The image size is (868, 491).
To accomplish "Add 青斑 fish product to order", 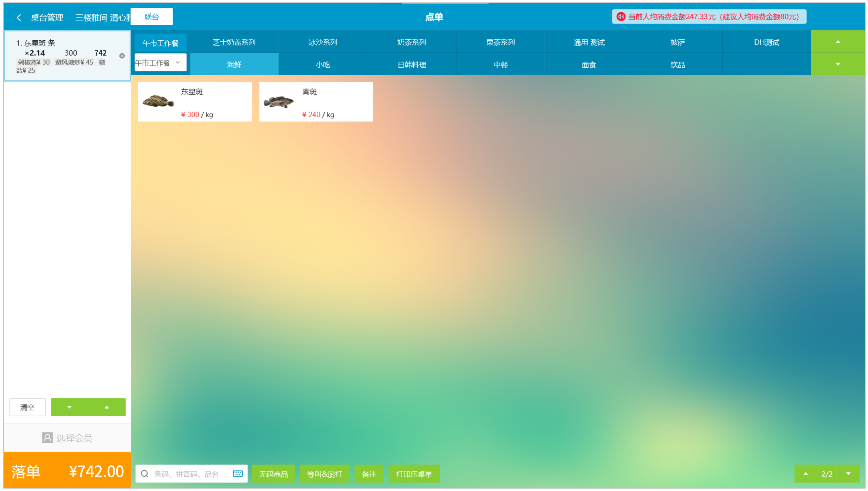I will [316, 102].
